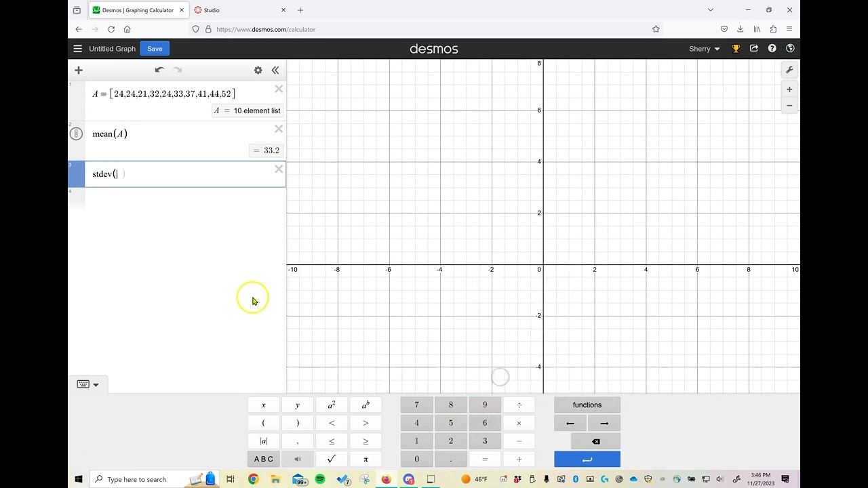Insert variable y from keypad
Image resolution: width=868 pixels, height=488 pixels.
tap(297, 405)
